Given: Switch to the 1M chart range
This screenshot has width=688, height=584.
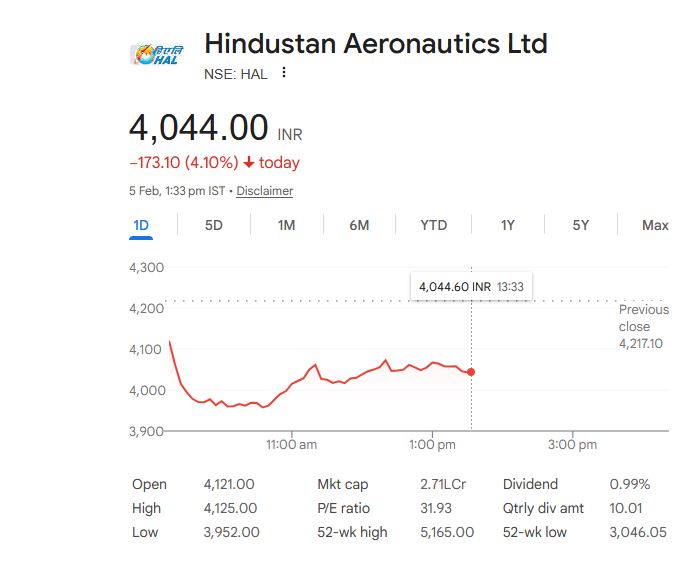Looking at the screenshot, I should click(286, 225).
